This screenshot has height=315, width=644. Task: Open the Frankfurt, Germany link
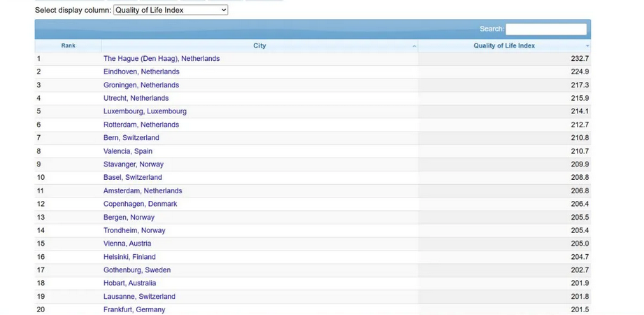click(134, 309)
